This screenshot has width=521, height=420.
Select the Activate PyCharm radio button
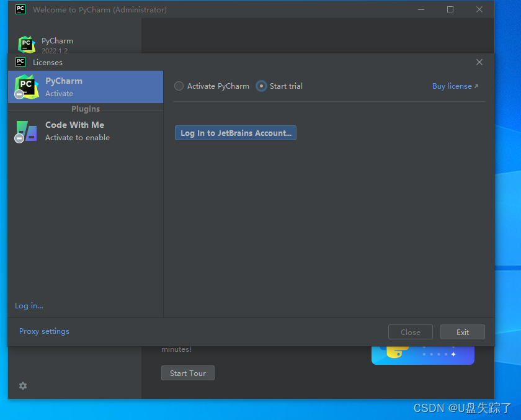click(x=212, y=86)
